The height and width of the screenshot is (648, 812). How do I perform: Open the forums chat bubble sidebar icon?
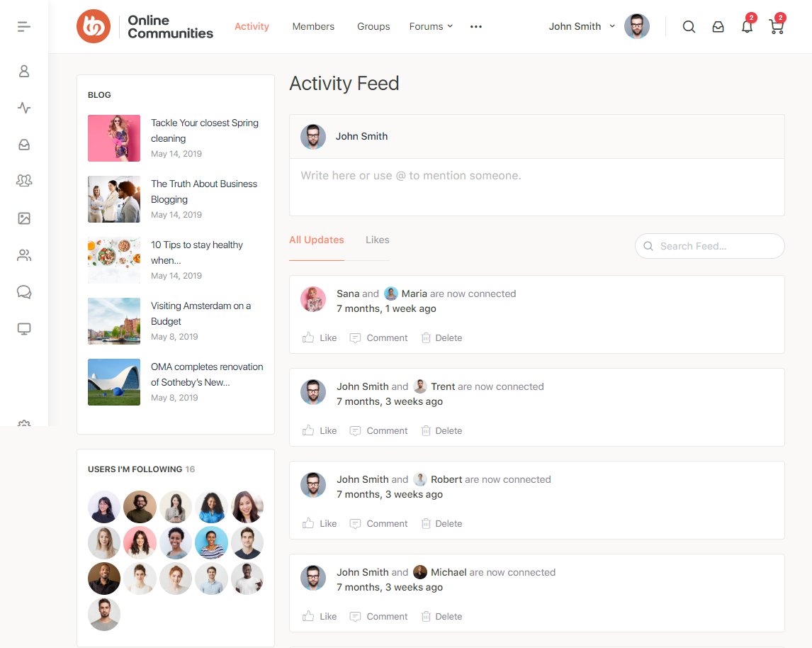click(x=24, y=292)
